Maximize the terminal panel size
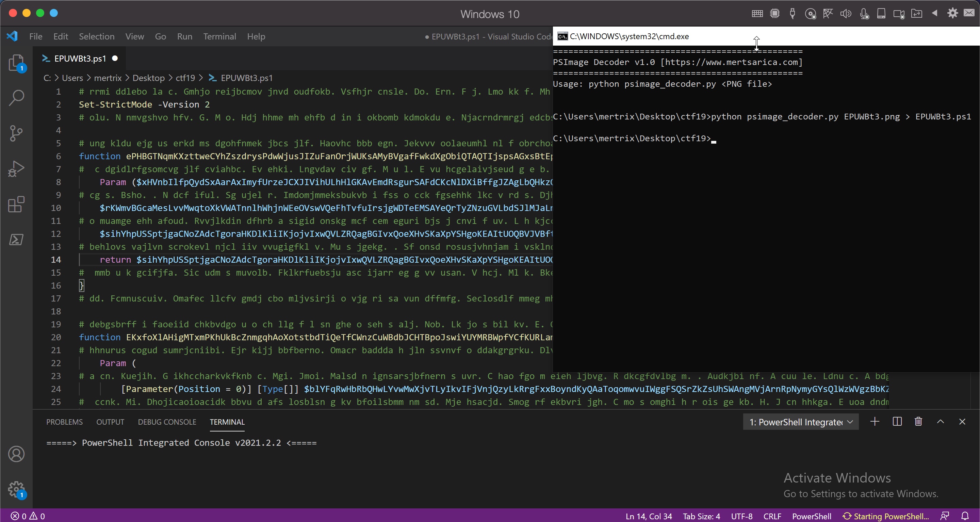The width and height of the screenshot is (980, 522). pyautogui.click(x=941, y=422)
